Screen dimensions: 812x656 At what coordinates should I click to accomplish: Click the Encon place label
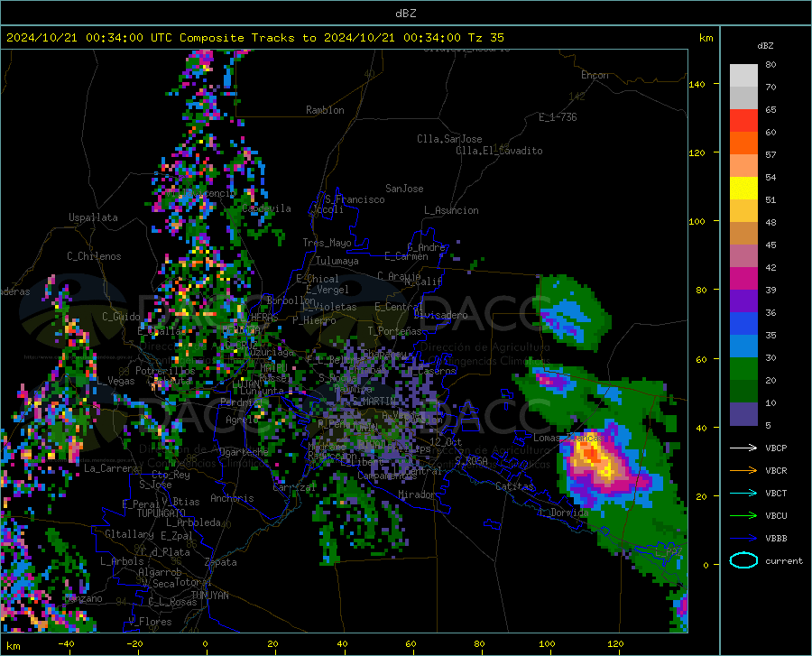pos(595,75)
